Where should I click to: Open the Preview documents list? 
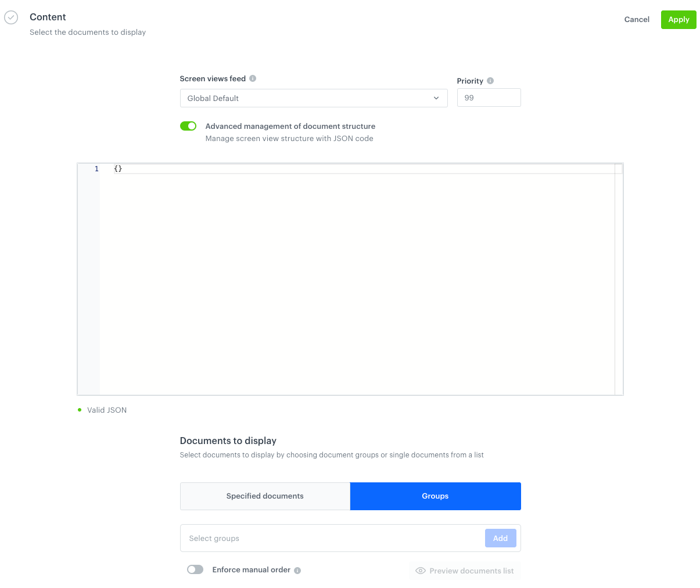464,571
